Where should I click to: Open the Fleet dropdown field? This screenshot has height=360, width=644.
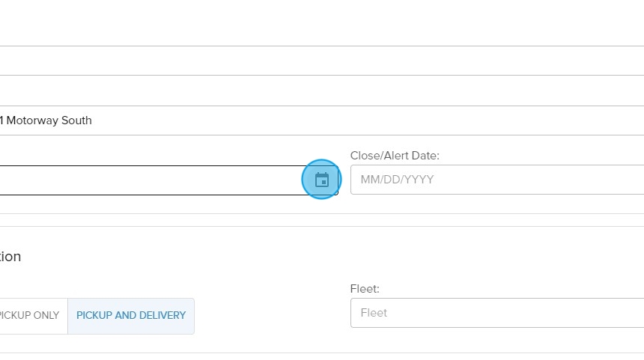coord(496,313)
